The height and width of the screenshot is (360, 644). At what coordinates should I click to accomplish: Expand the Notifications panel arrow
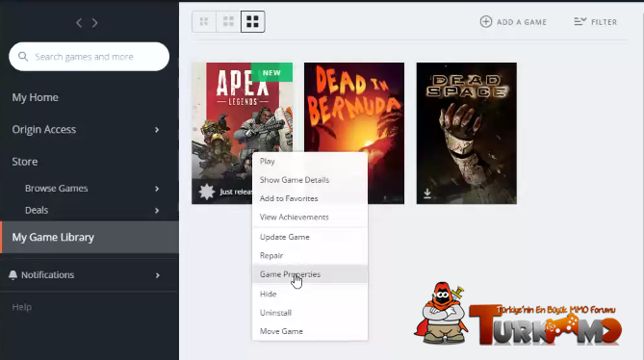point(157,275)
